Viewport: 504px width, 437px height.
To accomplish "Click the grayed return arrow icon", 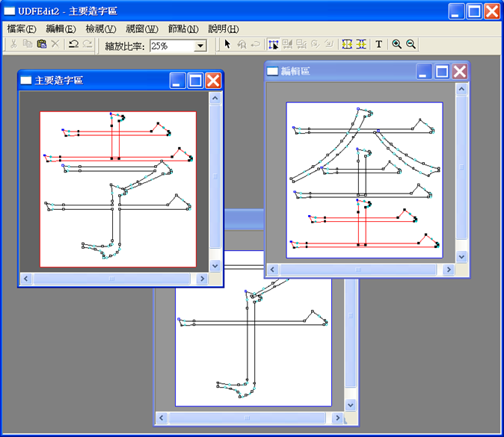I will 256,44.
